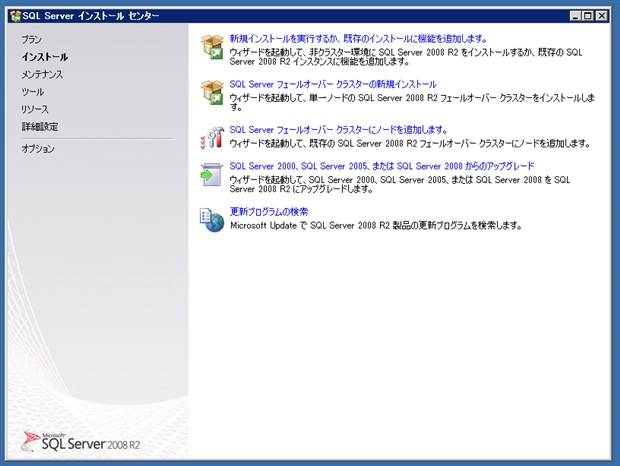620x466 pixels.
Task: Click the box icon beside 新規インストール
Action: (x=212, y=47)
